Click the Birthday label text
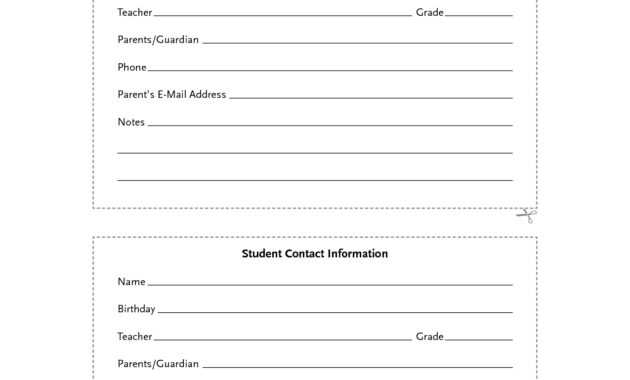This screenshot has height=380, width=630. tap(136, 309)
